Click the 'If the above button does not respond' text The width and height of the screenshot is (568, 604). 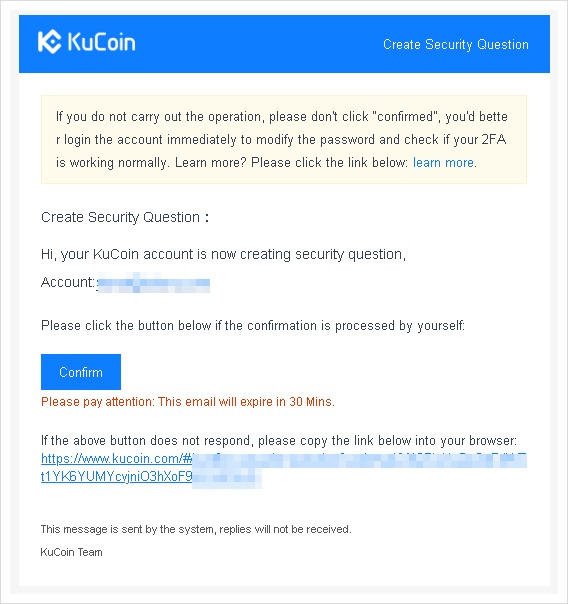tap(279, 441)
